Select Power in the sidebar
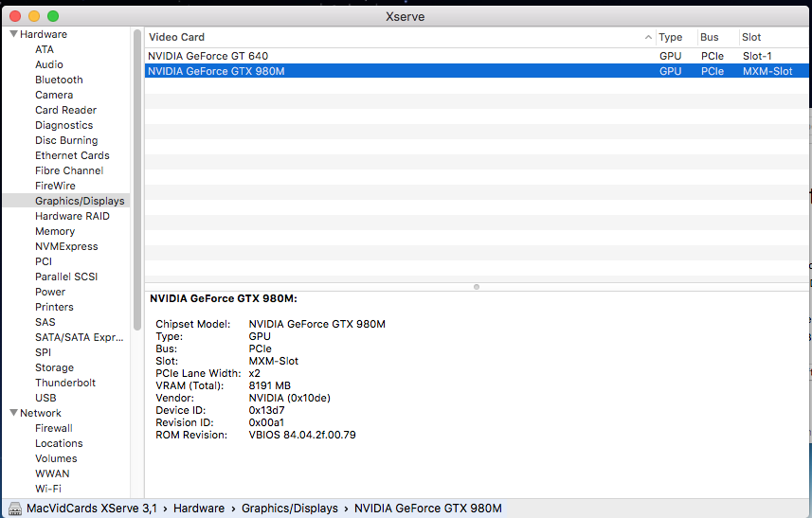Viewport: 812px width, 518px height. (x=50, y=292)
